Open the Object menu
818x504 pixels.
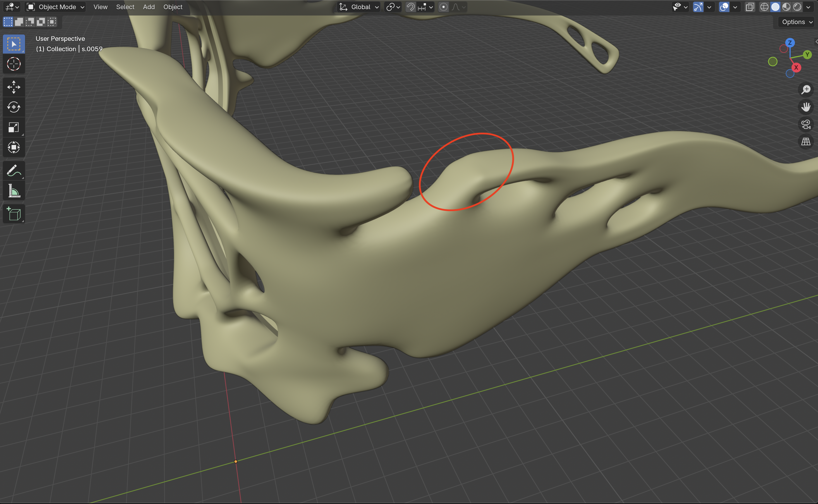pyautogui.click(x=173, y=7)
